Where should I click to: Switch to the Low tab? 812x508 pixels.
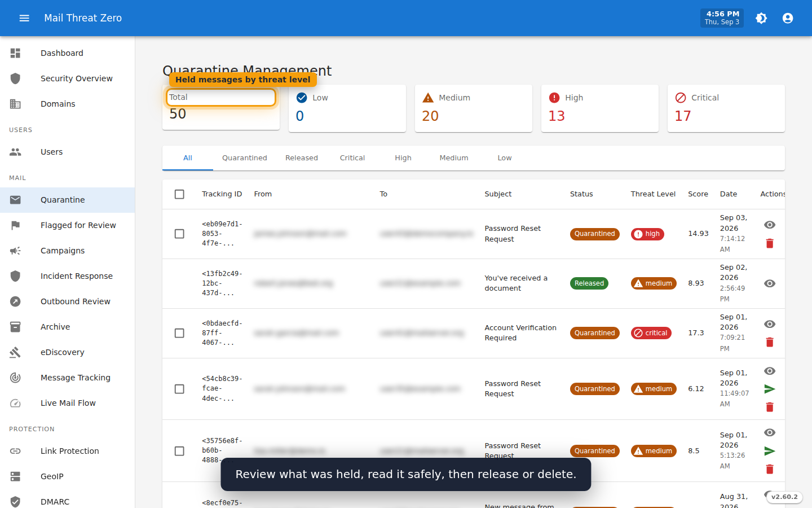pyautogui.click(x=505, y=158)
